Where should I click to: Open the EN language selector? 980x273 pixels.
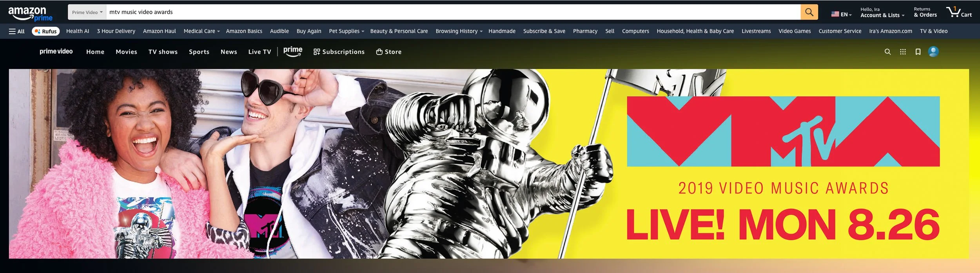(x=841, y=14)
